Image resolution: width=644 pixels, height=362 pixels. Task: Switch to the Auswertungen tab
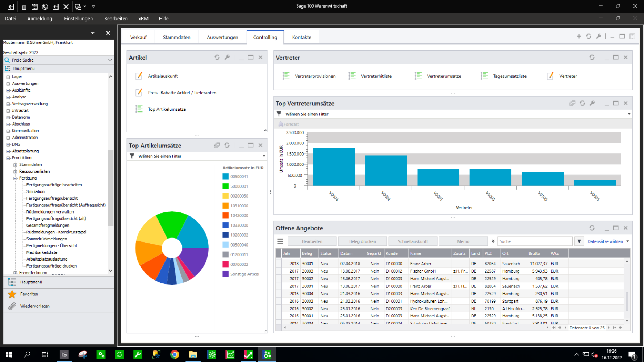tap(222, 37)
